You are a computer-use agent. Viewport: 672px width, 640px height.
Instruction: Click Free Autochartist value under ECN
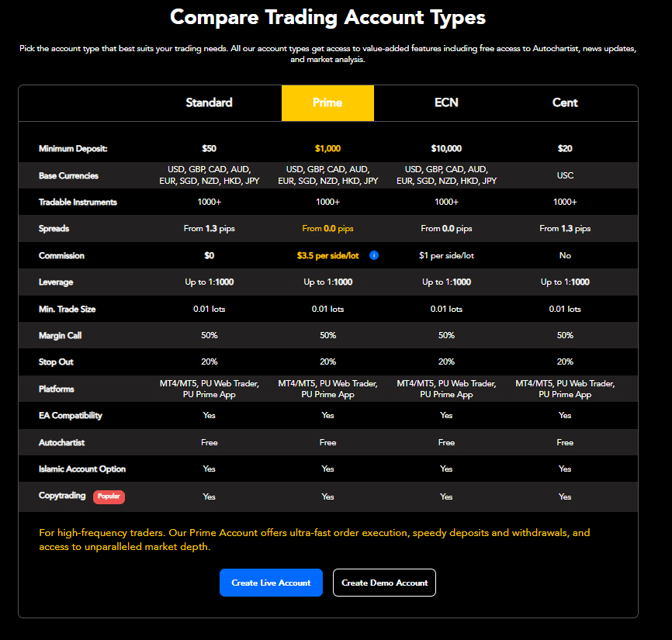pyautogui.click(x=446, y=442)
